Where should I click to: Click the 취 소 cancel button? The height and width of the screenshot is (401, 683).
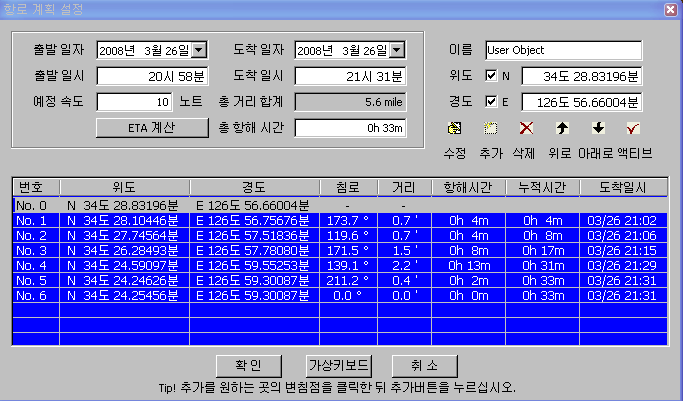point(425,366)
